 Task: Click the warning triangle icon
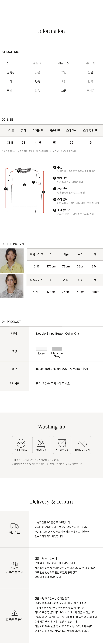coord(15,613)
